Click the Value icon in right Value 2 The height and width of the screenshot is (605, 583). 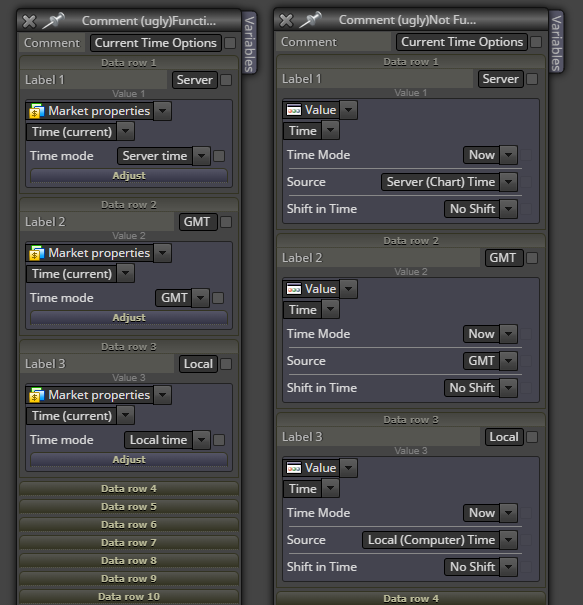[294, 289]
